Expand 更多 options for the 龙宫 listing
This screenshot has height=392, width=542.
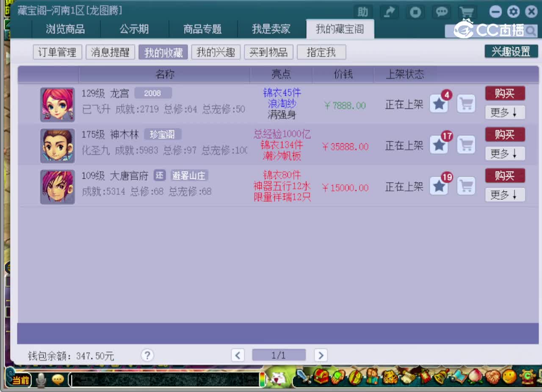505,113
